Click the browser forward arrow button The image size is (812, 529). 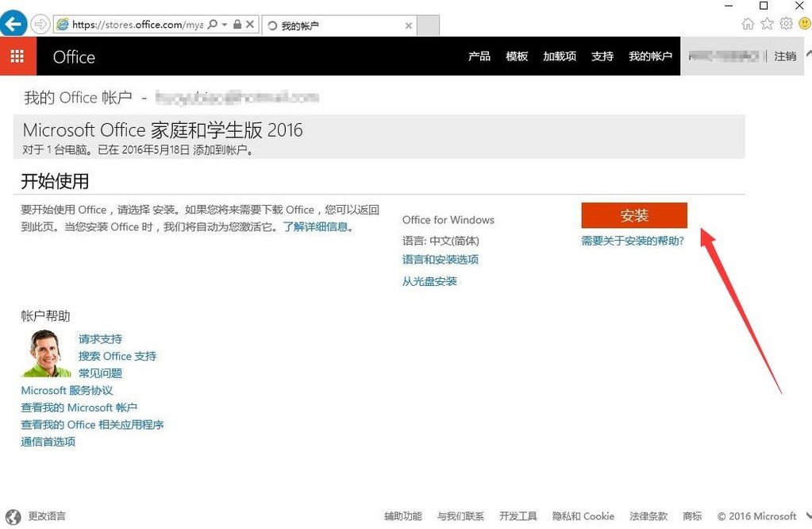[40, 25]
